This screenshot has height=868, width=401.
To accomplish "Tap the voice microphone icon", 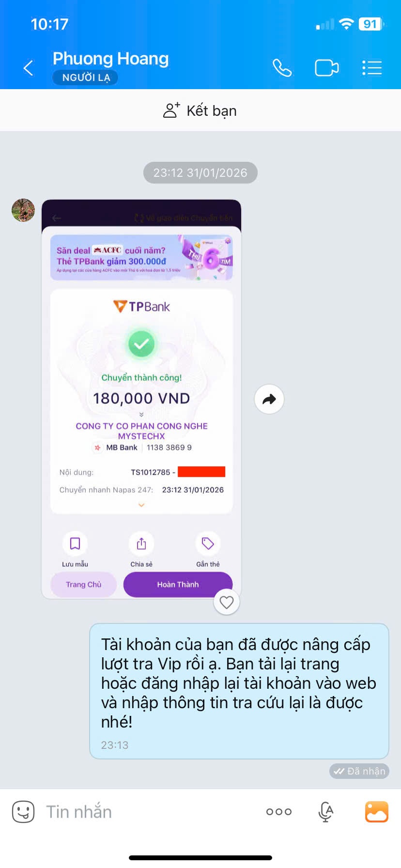I will 326,812.
